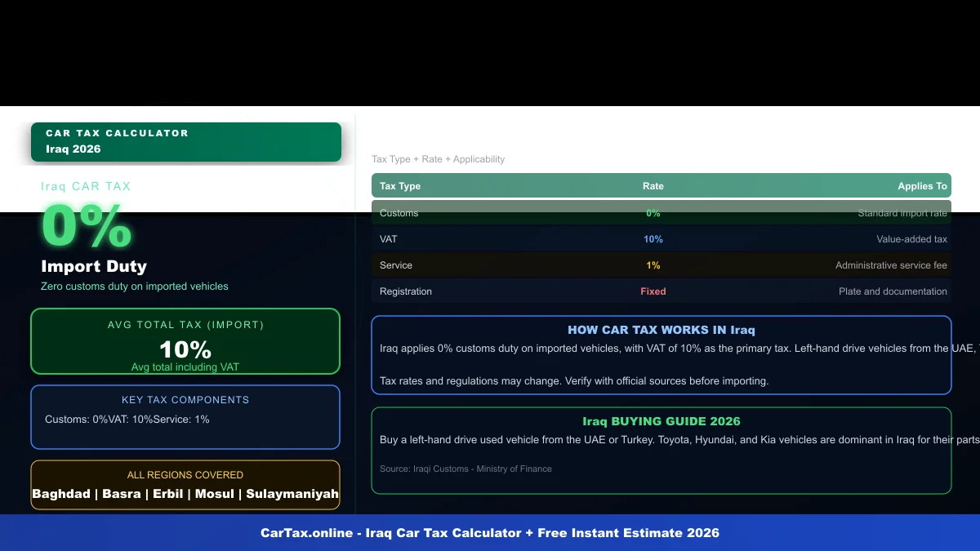Click the 'Tax Type' column header
980x551 pixels.
(400, 186)
